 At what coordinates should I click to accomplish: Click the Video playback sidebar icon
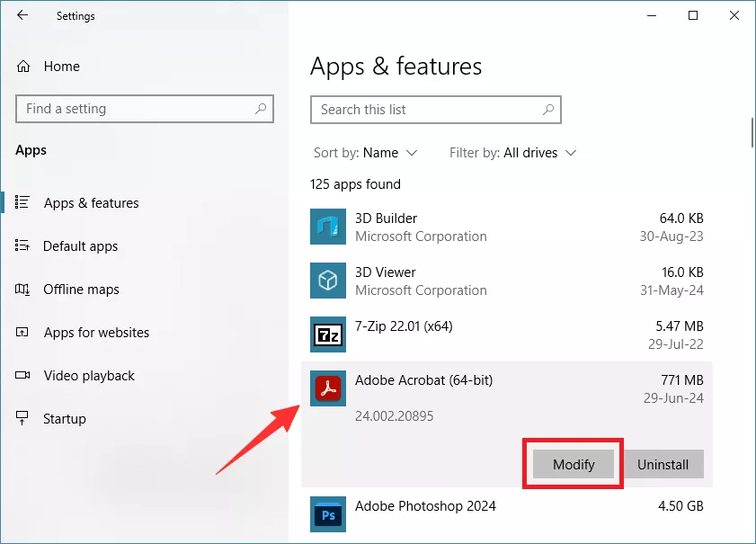22,375
